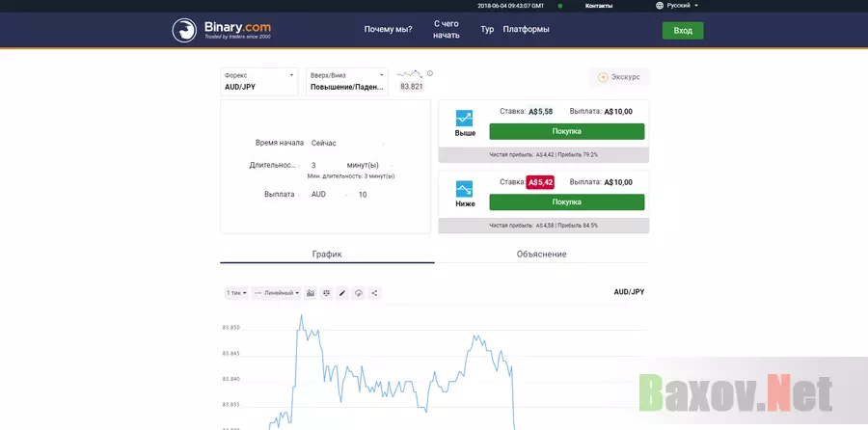The image size is (868, 430).
Task: Click the AUD/JPY chart title
Action: (x=629, y=291)
